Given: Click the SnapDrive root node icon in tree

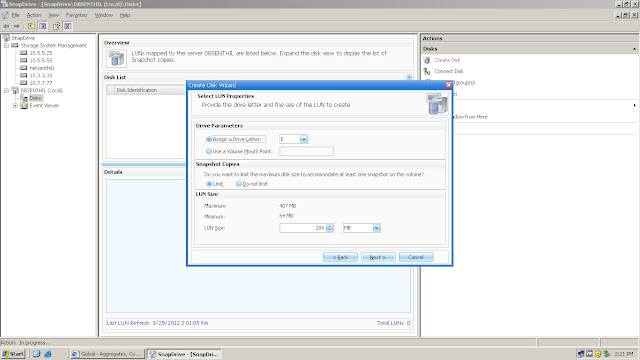Looking at the screenshot, I should (x=7, y=38).
